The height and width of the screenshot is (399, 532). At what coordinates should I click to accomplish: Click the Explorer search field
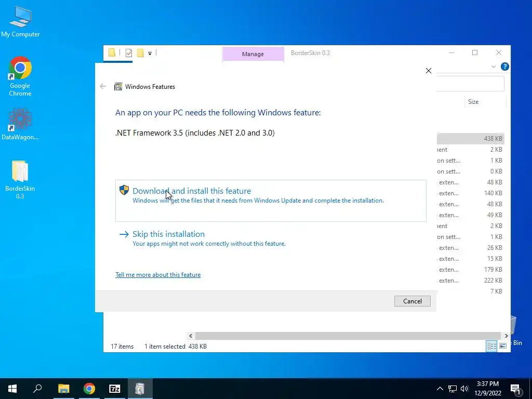tap(470, 84)
